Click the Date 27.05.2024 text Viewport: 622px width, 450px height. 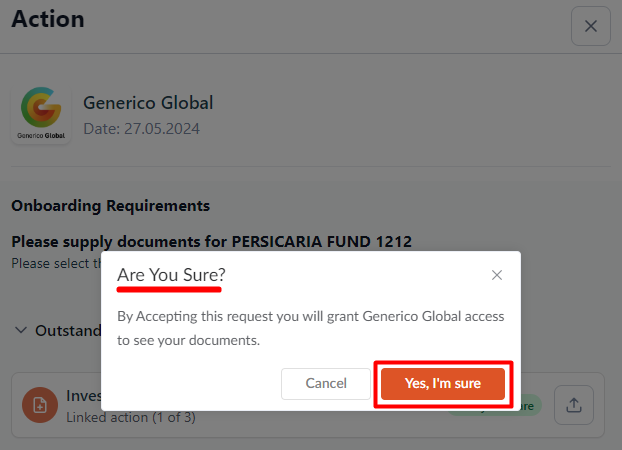point(142,129)
